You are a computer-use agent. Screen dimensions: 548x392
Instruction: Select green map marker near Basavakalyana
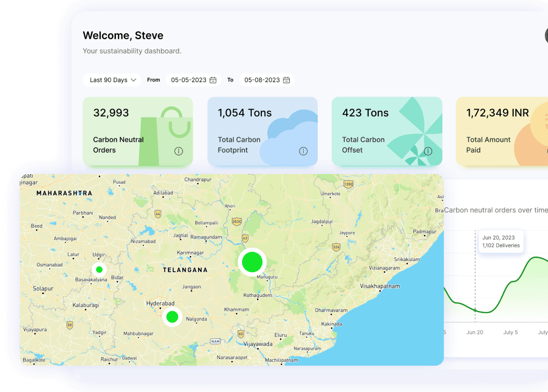coord(99,270)
